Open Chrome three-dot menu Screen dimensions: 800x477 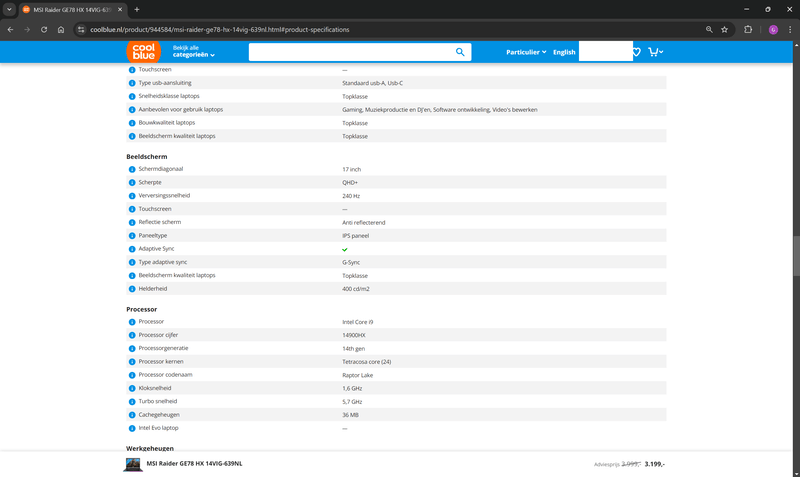(x=790, y=30)
